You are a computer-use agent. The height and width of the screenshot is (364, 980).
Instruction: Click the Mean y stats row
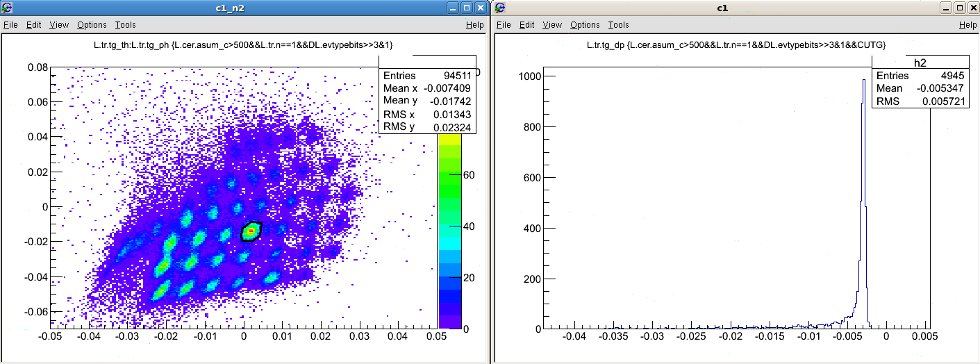pos(427,101)
